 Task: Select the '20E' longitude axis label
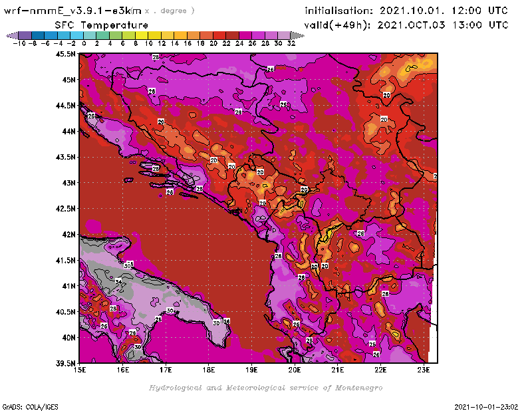click(295, 370)
